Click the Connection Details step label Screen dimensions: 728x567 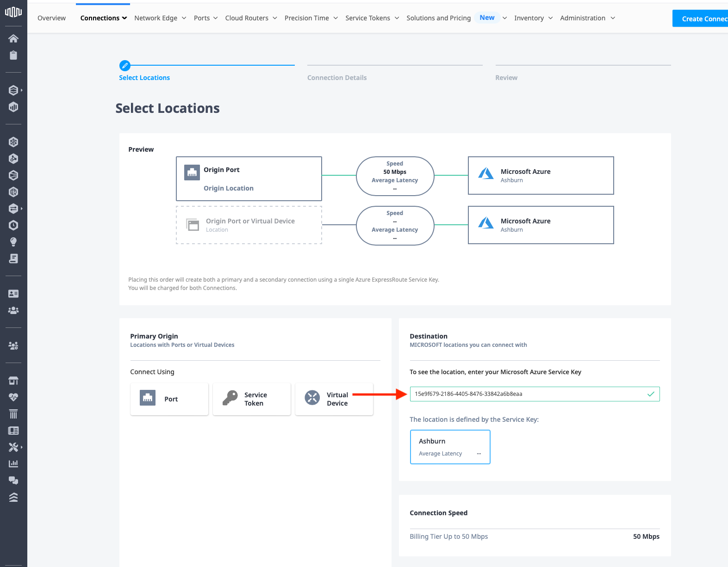point(337,78)
